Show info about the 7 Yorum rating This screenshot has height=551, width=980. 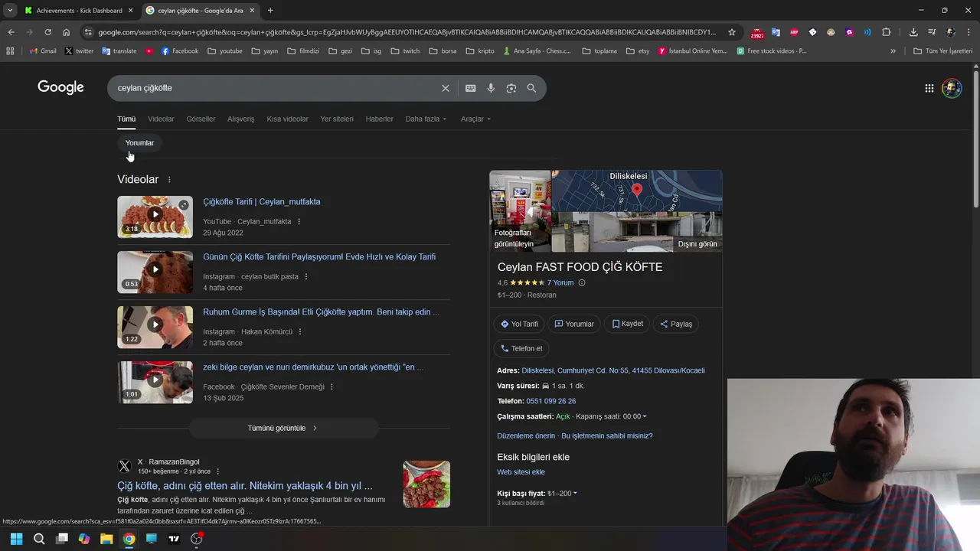[582, 283]
